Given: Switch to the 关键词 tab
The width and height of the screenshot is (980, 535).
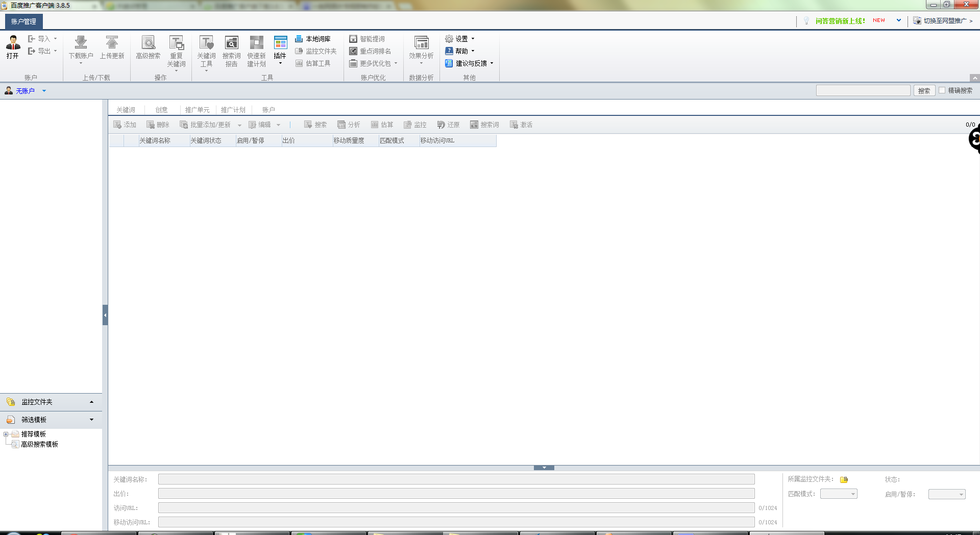Looking at the screenshot, I should coord(126,110).
